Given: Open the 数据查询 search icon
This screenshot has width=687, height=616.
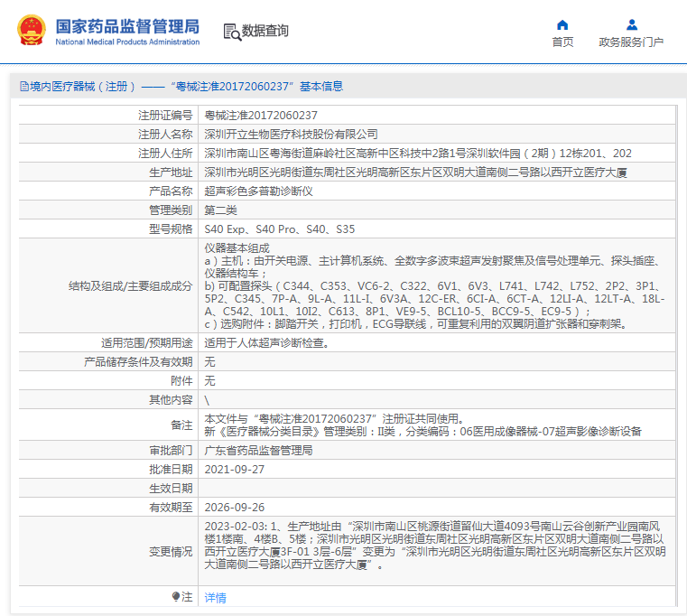Looking at the screenshot, I should point(232,32).
